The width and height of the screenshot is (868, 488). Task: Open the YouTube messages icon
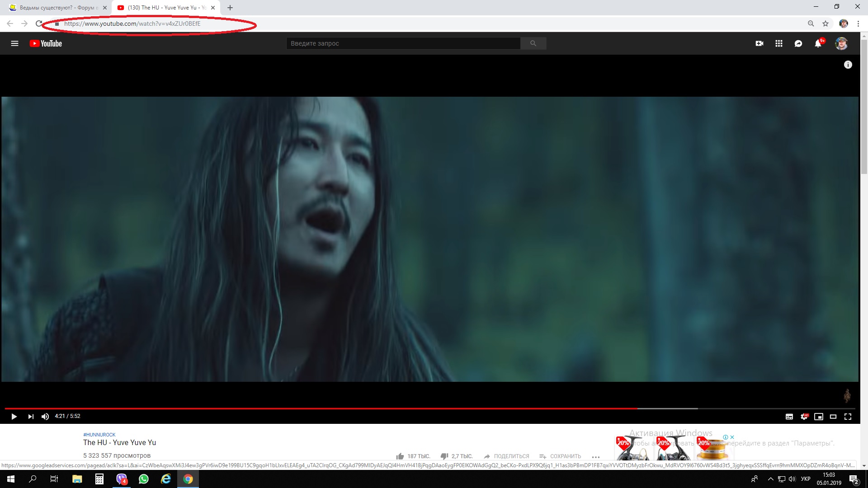(x=798, y=43)
